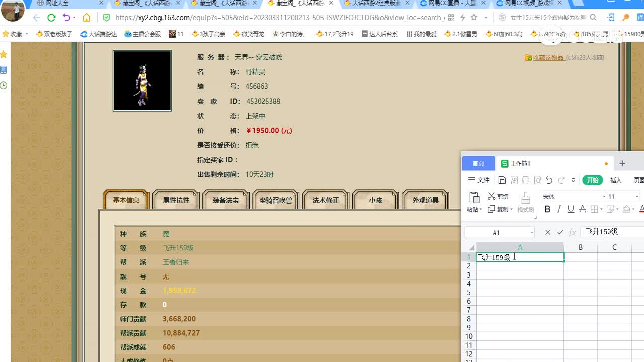The width and height of the screenshot is (644, 362).
Task: Click the formula bar input showing 飞升159级
Action: [612, 232]
